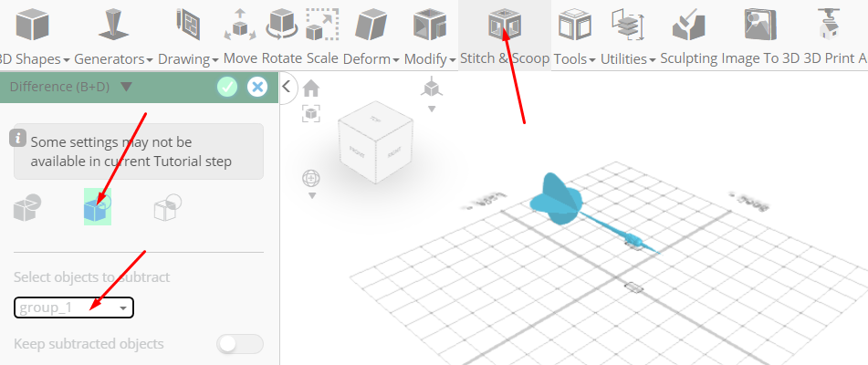
Task: Open Utilities menu label
Action: 628,58
